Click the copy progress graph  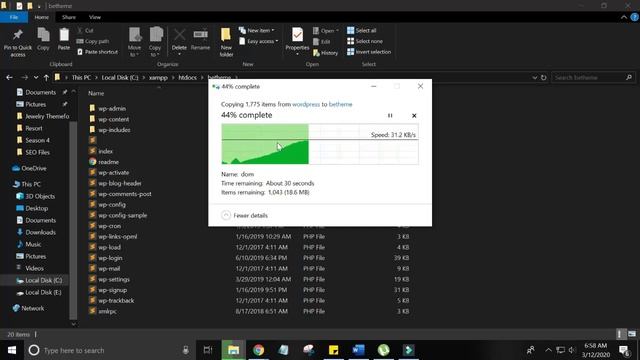[x=320, y=144]
